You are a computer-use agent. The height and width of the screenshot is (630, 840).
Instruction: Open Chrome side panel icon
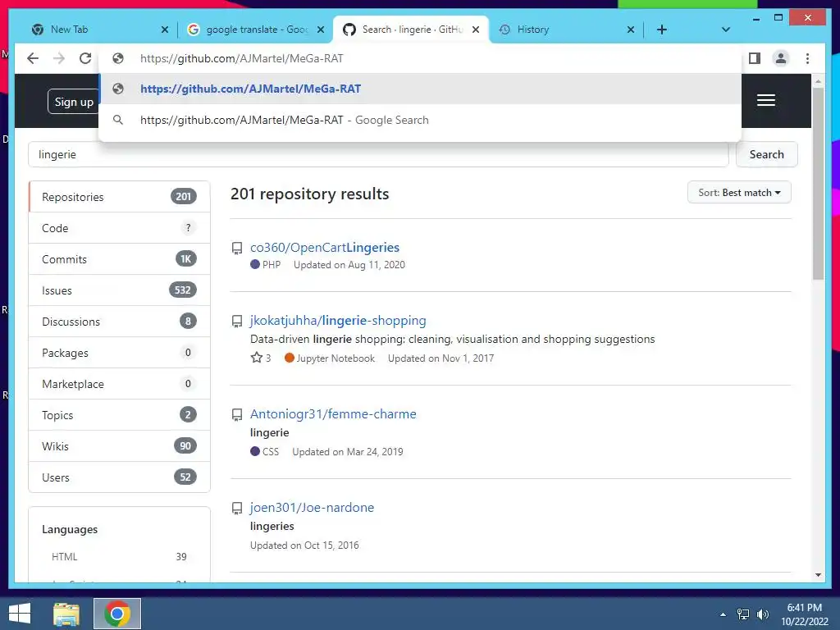[x=755, y=58]
